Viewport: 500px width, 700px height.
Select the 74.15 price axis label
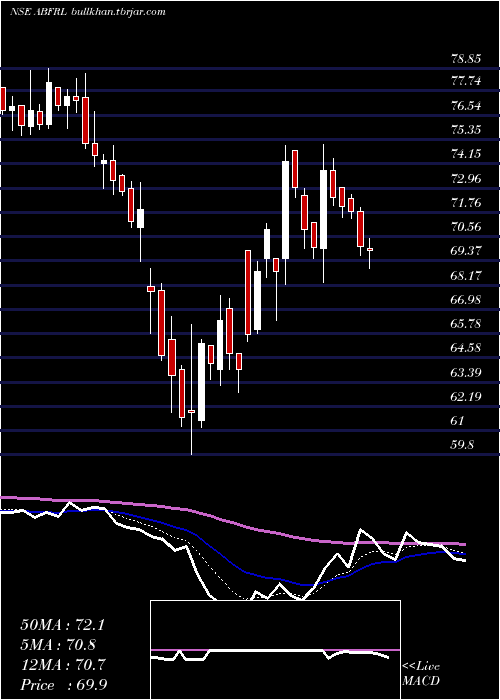pos(466,154)
